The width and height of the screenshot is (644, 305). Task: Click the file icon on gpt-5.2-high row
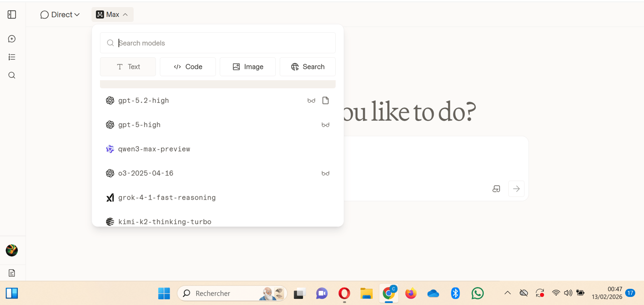(325, 101)
